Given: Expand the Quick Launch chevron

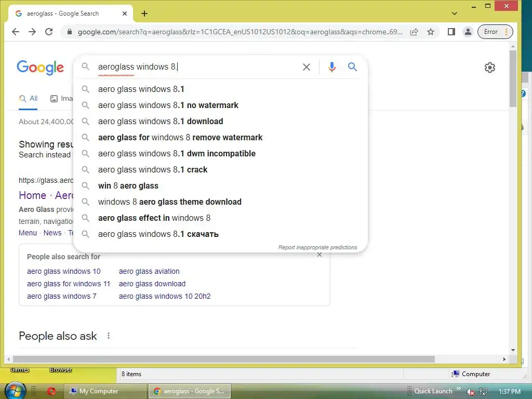Looking at the screenshot, I should (459, 389).
